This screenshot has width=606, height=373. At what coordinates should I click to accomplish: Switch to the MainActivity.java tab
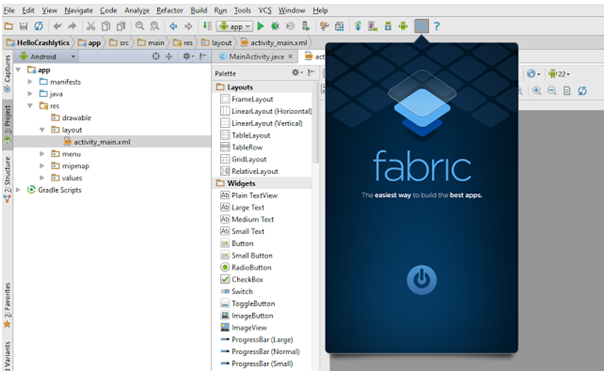click(x=256, y=57)
